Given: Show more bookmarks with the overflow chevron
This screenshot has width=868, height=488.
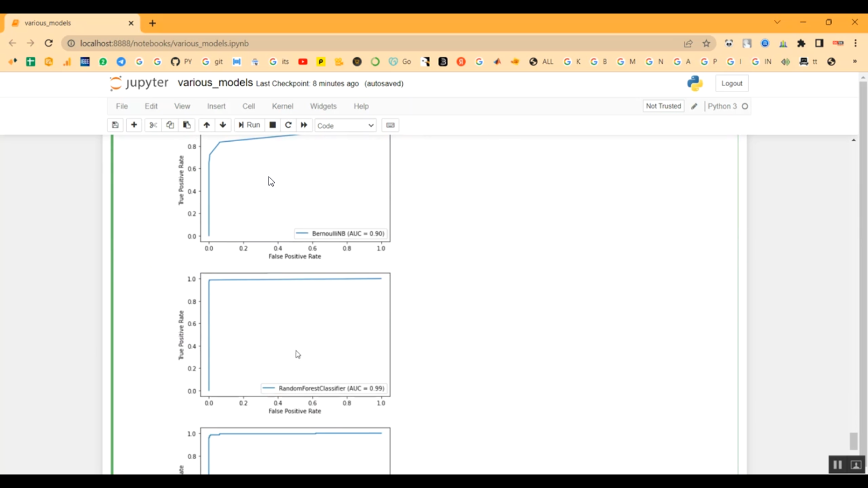Looking at the screenshot, I should coord(855,62).
